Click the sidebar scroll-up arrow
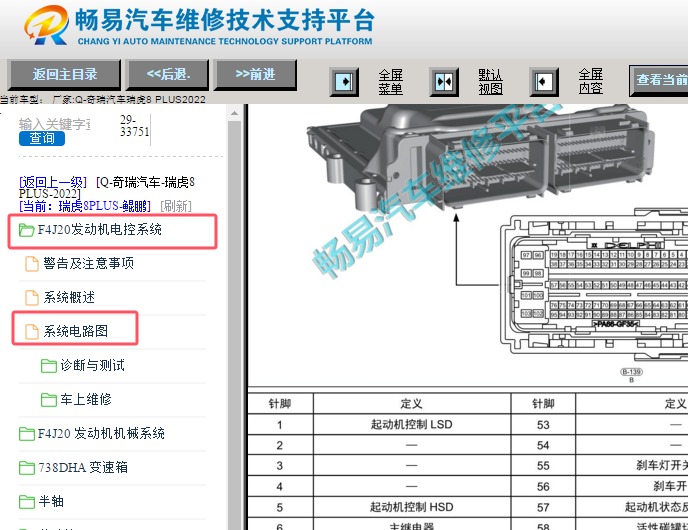The width and height of the screenshot is (688, 530). (234, 113)
